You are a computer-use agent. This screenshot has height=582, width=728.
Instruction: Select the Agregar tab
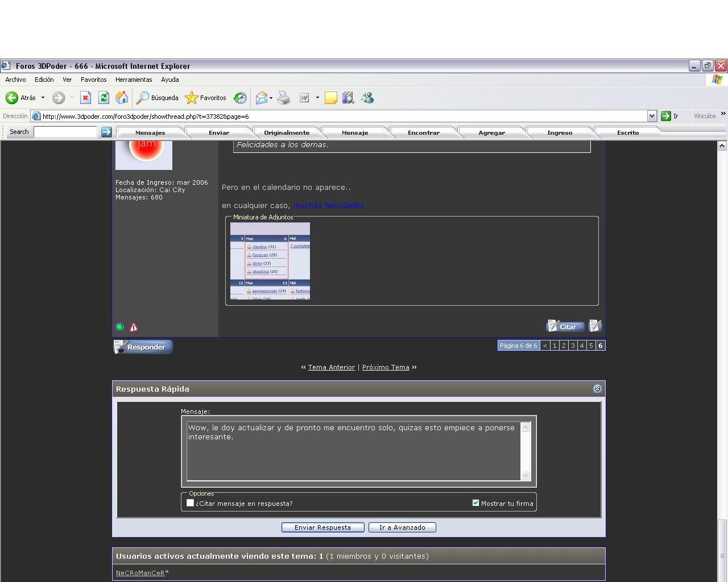click(x=492, y=132)
